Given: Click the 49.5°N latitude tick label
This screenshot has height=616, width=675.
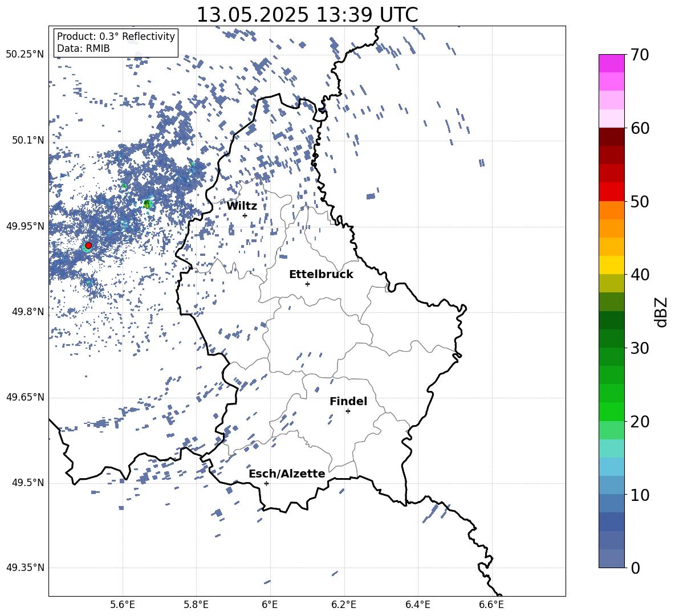Looking at the screenshot, I should point(29,483).
